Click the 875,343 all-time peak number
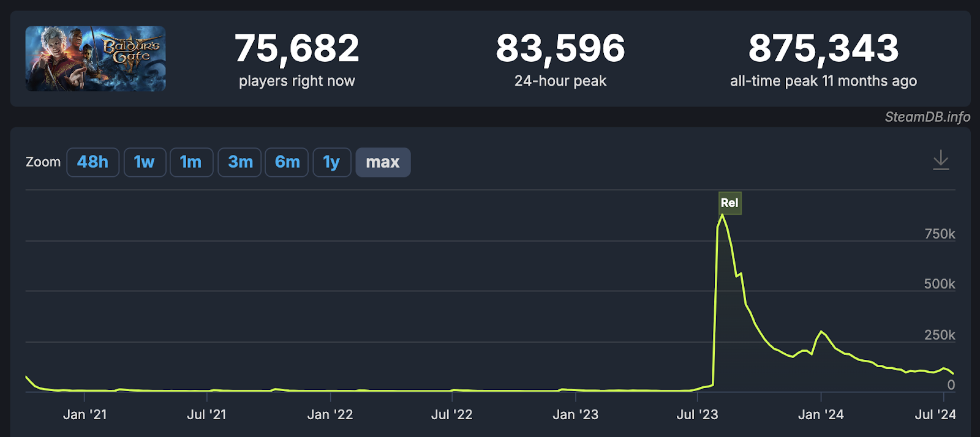 coord(823,48)
